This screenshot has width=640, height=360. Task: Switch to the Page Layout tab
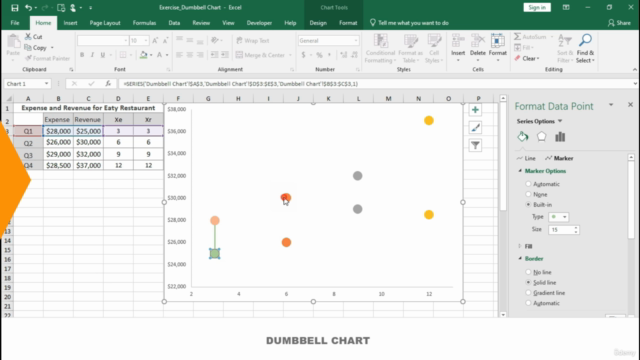point(105,23)
